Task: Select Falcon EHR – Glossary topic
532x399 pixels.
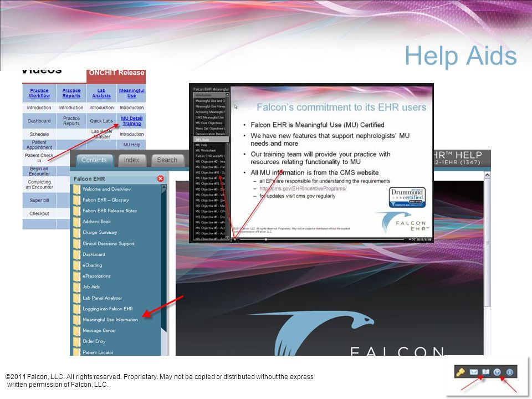Action: [x=105, y=200]
